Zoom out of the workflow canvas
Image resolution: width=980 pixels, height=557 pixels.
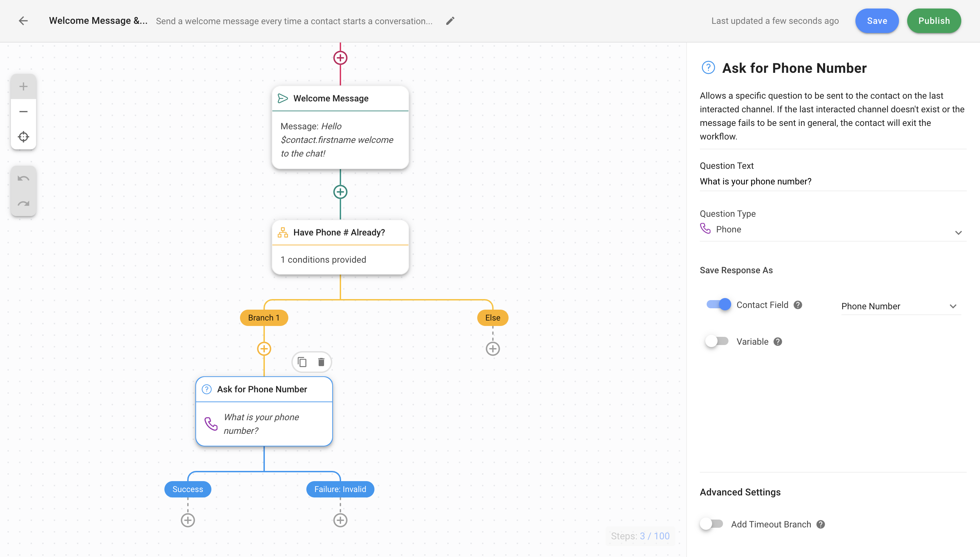[x=23, y=112]
